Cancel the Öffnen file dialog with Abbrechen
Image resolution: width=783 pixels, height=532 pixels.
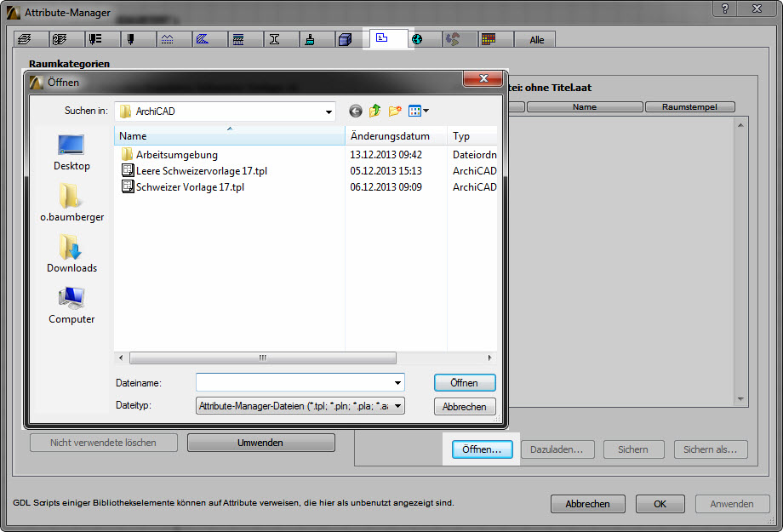pos(465,407)
